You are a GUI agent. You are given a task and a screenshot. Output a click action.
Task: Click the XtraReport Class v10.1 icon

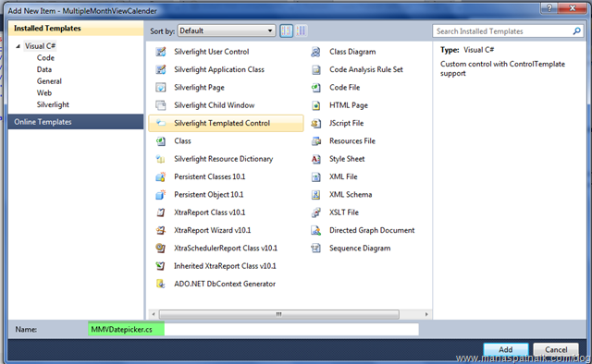161,212
